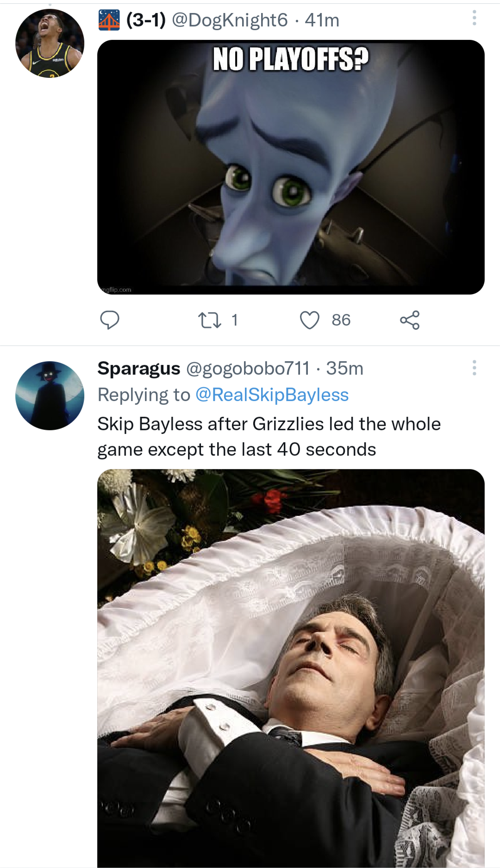Tap the Sparagus display name
500x868 pixels.
(x=138, y=369)
